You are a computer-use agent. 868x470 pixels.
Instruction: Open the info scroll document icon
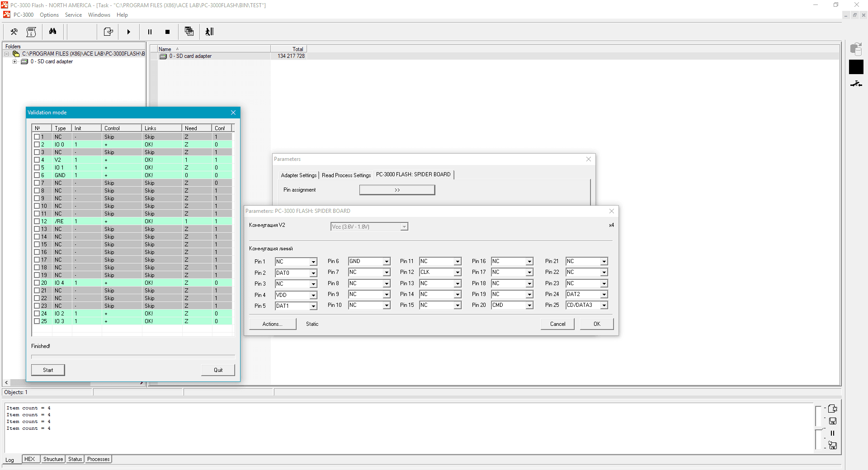[31, 32]
